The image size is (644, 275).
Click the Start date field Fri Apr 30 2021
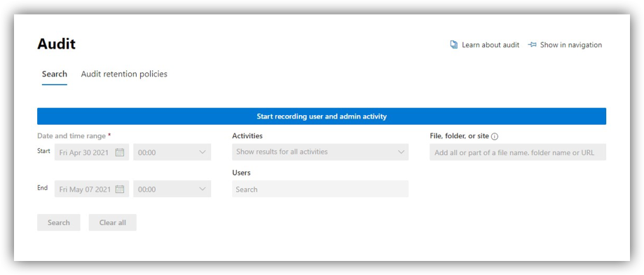click(x=92, y=152)
